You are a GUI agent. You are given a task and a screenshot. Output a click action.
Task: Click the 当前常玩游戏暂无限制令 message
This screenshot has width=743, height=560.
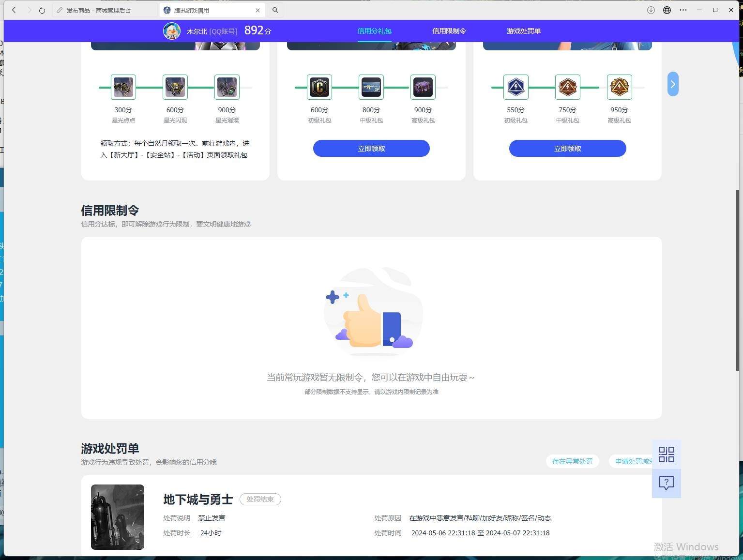point(371,377)
